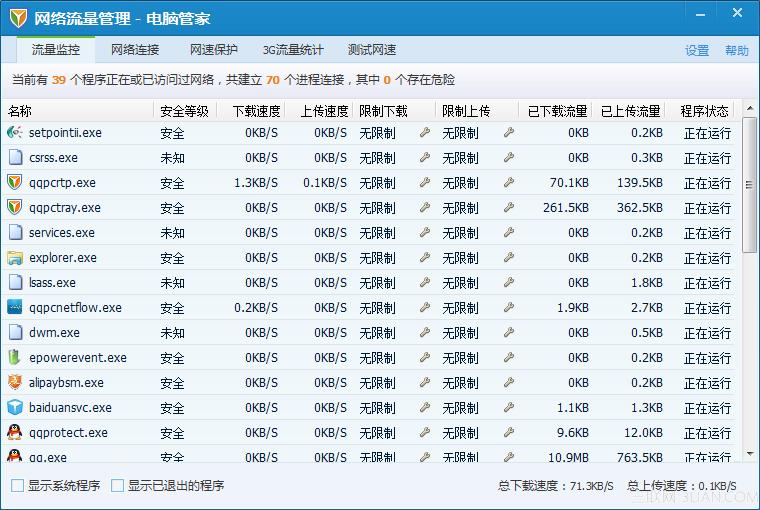Click the csrss.exe file icon
This screenshot has height=510, width=760.
pos(16,157)
